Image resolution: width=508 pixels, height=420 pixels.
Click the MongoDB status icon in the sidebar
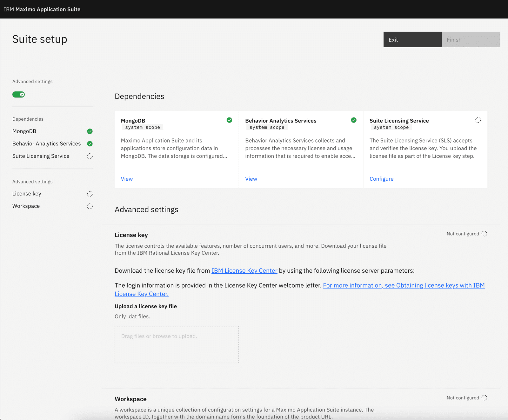click(x=90, y=131)
